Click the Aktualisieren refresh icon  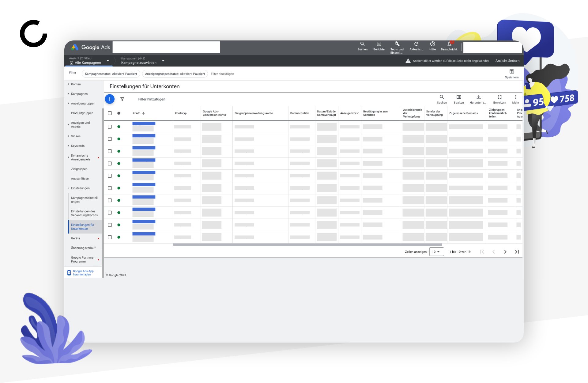(416, 44)
